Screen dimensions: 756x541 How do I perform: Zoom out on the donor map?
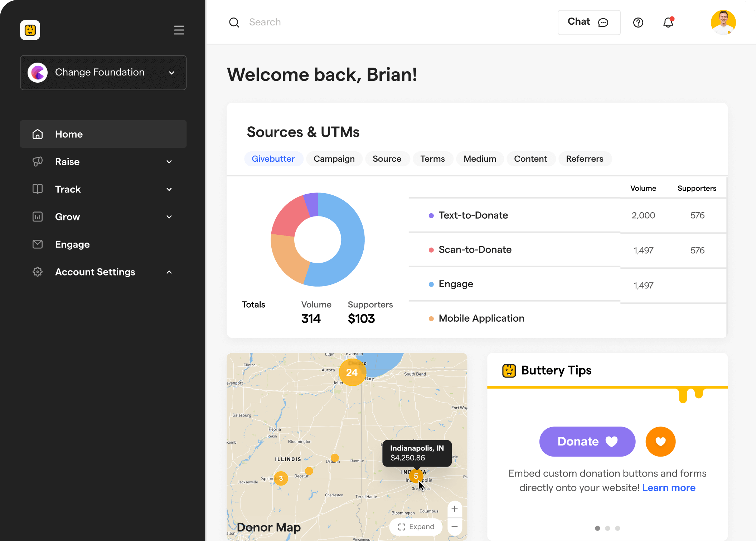455,526
